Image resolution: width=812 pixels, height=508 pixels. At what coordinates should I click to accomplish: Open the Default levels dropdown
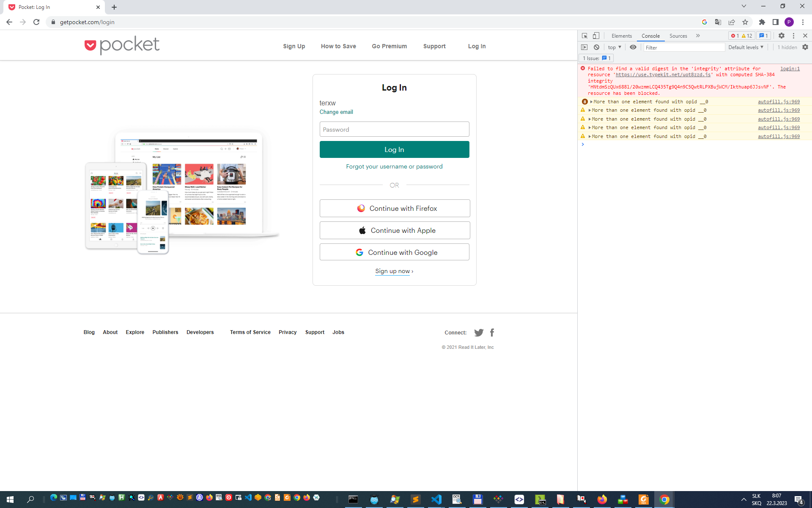coord(746,47)
